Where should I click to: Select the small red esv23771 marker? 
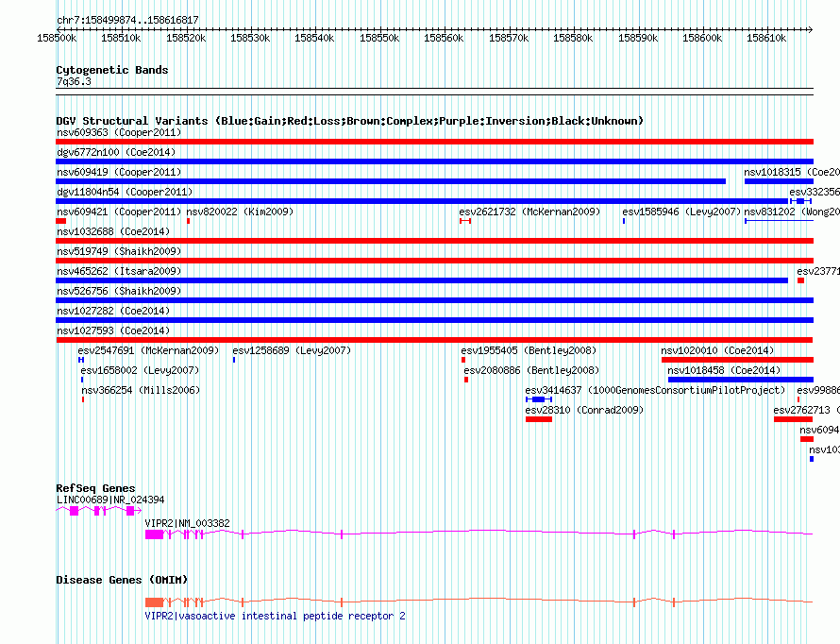[801, 280]
